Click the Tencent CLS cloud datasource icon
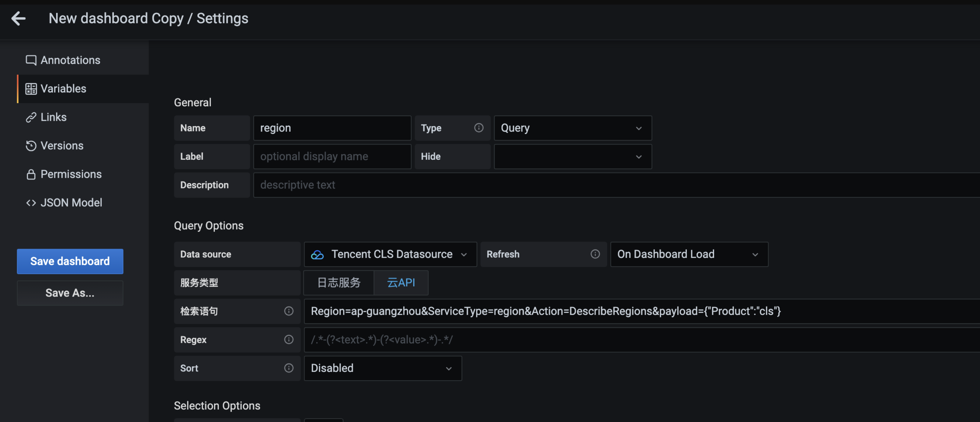 pyautogui.click(x=317, y=254)
